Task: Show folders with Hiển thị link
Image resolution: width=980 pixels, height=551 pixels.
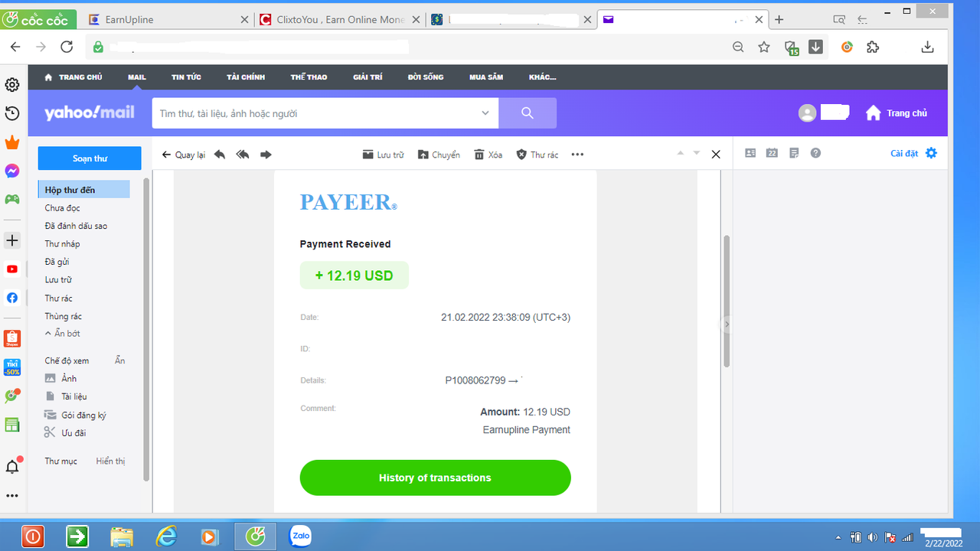Action: coord(110,461)
